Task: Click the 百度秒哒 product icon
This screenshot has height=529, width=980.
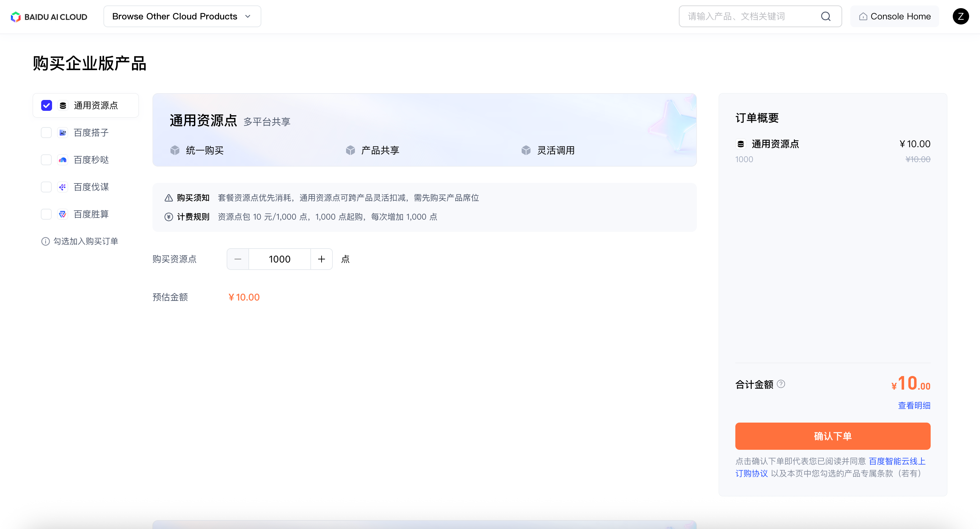Action: click(x=63, y=160)
